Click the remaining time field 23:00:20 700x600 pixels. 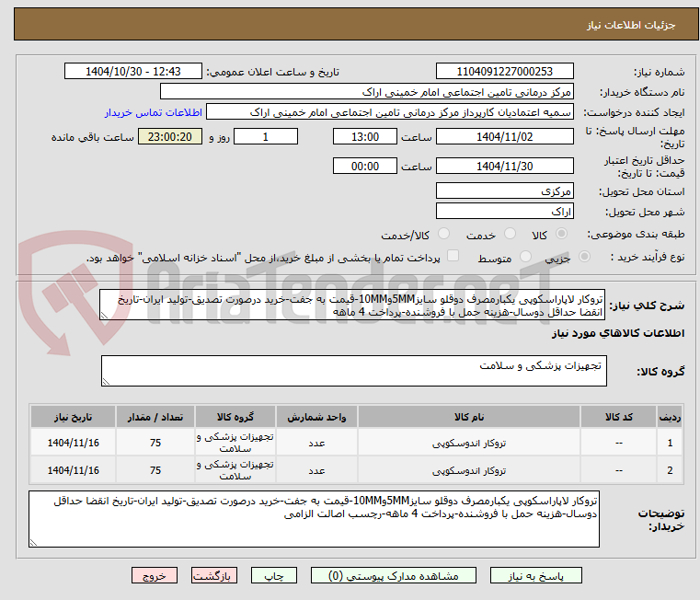[170, 136]
